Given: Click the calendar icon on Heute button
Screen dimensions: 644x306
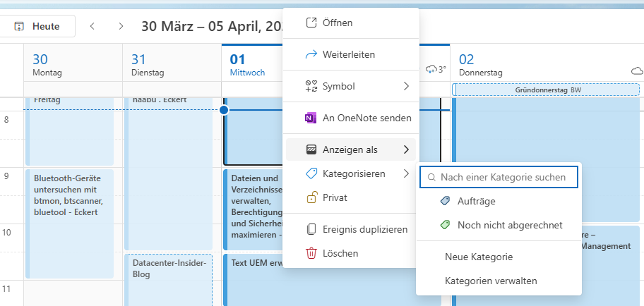Looking at the screenshot, I should (x=19, y=26).
